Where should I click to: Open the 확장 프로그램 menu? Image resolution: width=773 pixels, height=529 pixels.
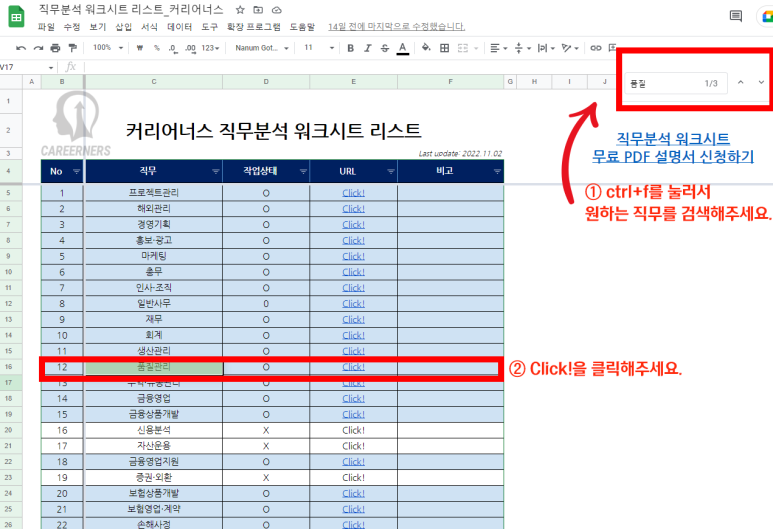pos(254,27)
